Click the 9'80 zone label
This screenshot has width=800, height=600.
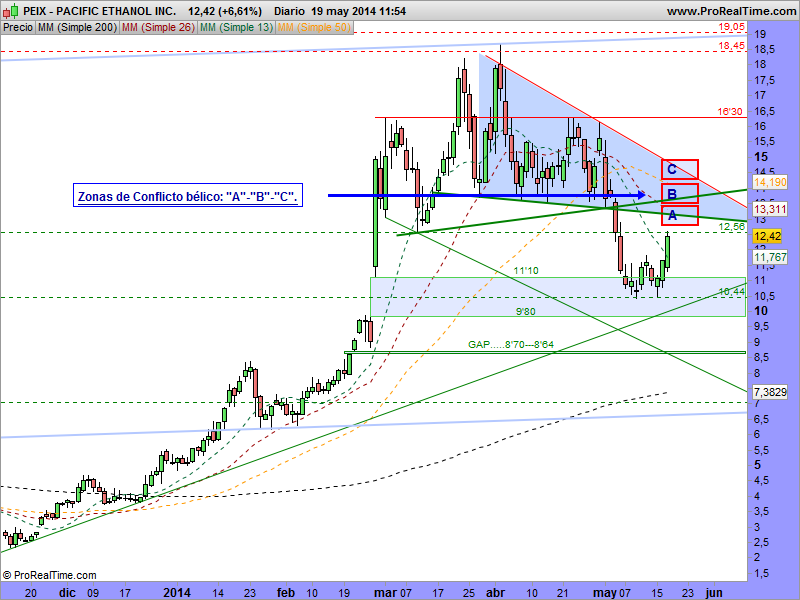tap(526, 311)
